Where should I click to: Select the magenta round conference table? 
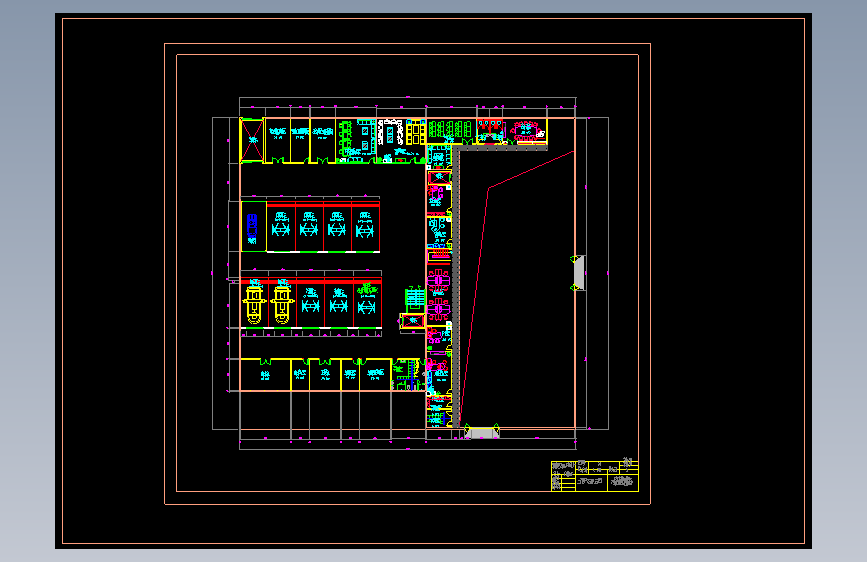tap(526, 131)
